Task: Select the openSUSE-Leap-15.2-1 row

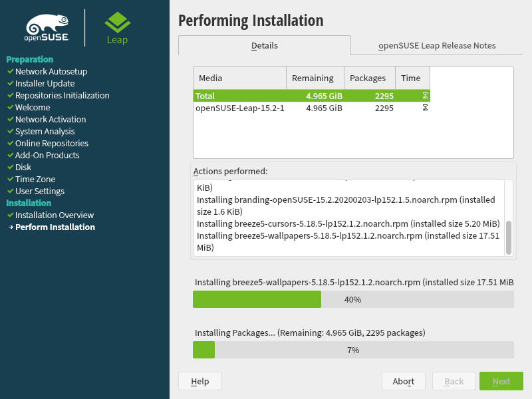Action: coord(311,108)
